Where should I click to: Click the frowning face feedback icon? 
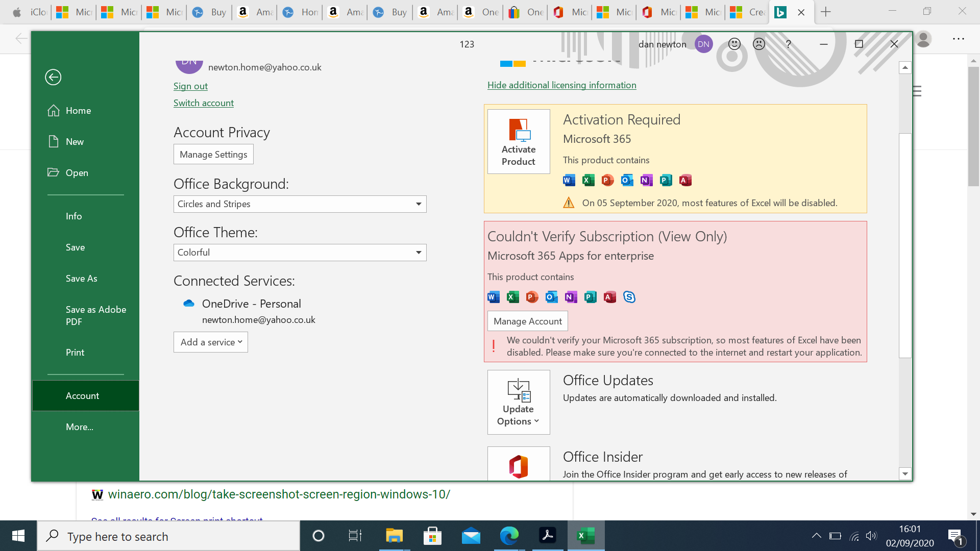click(x=759, y=44)
